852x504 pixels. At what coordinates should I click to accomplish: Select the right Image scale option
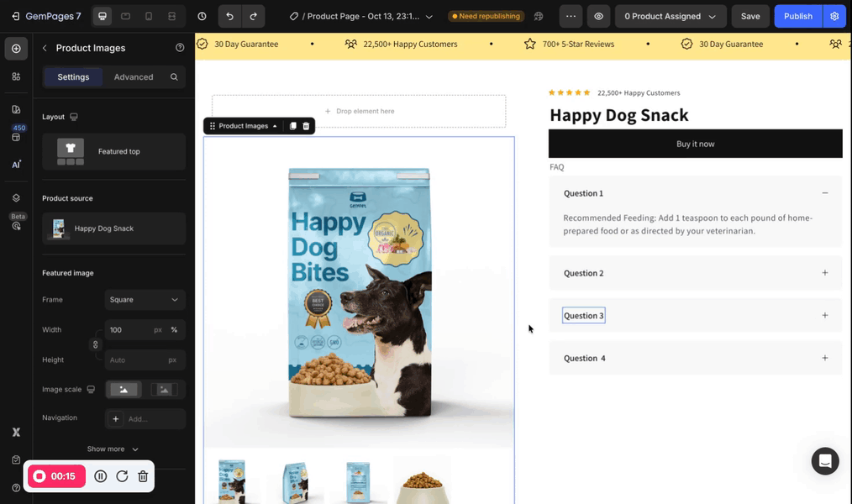click(166, 389)
